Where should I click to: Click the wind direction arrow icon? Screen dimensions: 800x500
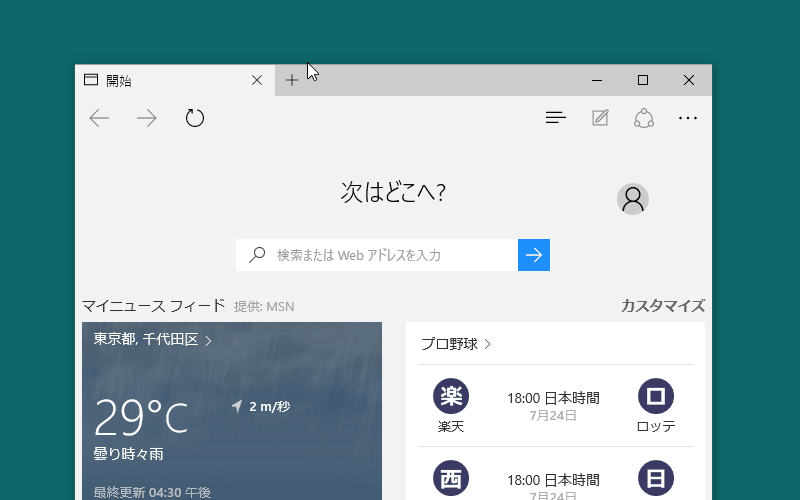pos(237,406)
